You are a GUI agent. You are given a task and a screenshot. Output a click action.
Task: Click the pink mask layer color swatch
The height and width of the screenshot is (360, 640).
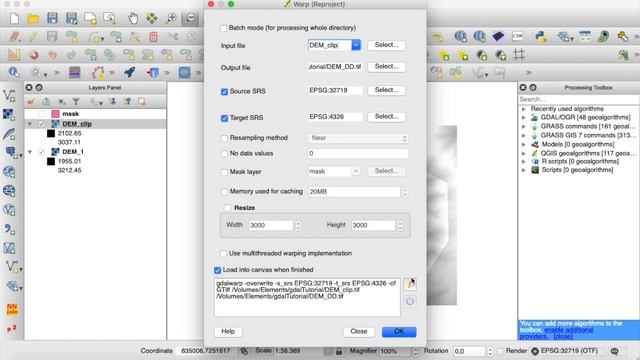(x=56, y=114)
